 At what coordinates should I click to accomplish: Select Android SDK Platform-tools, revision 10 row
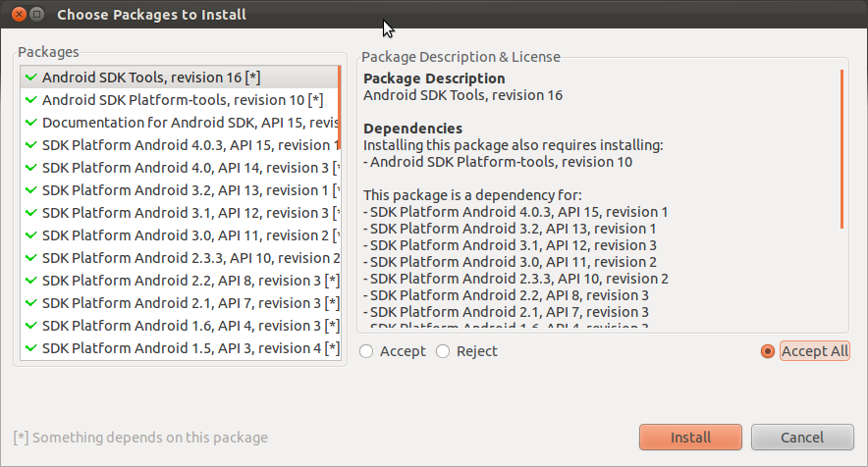coord(180,100)
